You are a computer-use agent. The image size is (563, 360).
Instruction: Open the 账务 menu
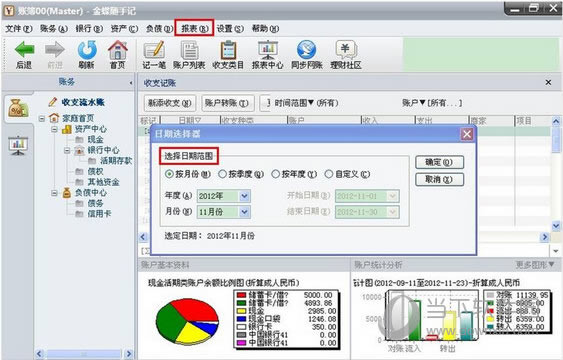(54, 28)
